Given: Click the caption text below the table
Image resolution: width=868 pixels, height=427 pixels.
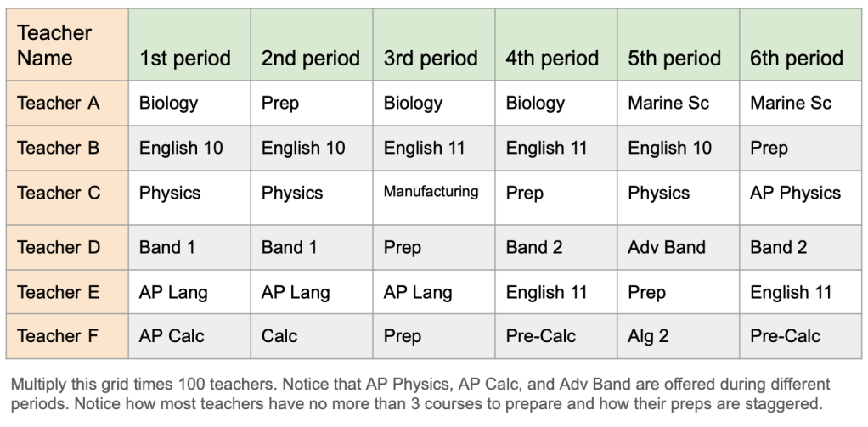Looking at the screenshot, I should click(420, 394).
